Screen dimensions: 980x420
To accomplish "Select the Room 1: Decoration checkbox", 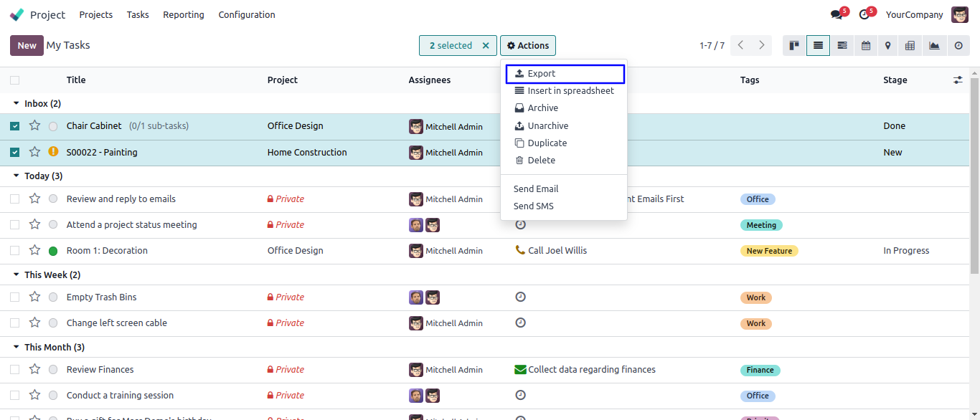I will 15,251.
